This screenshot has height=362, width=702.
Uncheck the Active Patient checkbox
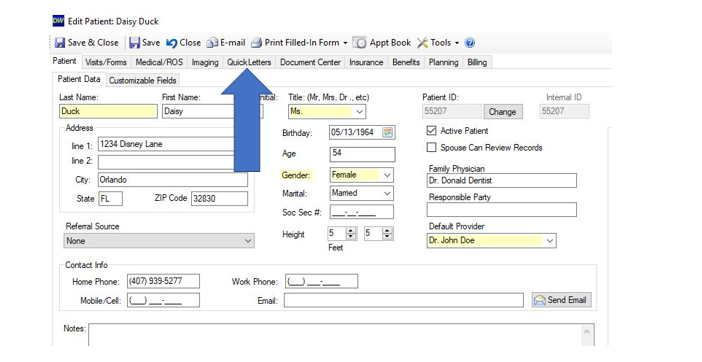click(x=431, y=131)
